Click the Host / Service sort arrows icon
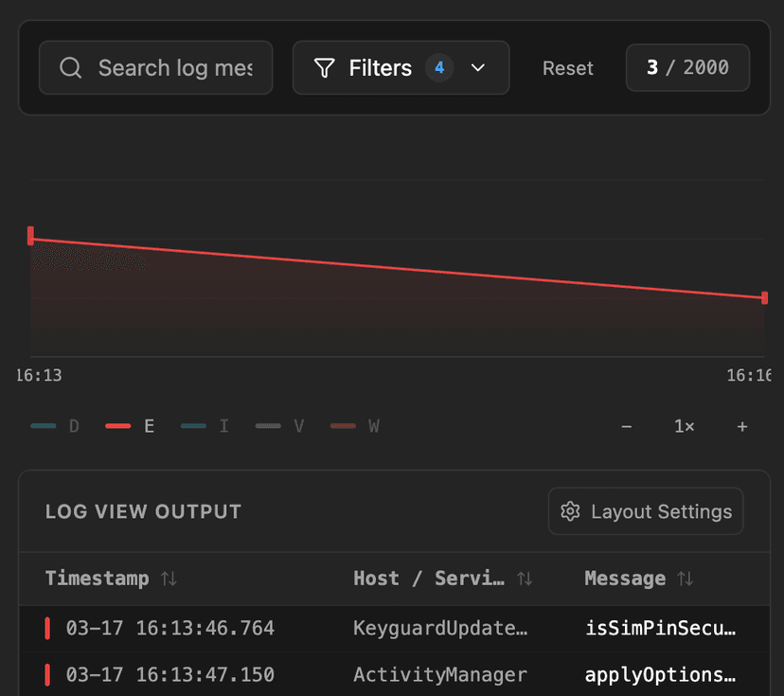The height and width of the screenshot is (696, 784). (525, 579)
